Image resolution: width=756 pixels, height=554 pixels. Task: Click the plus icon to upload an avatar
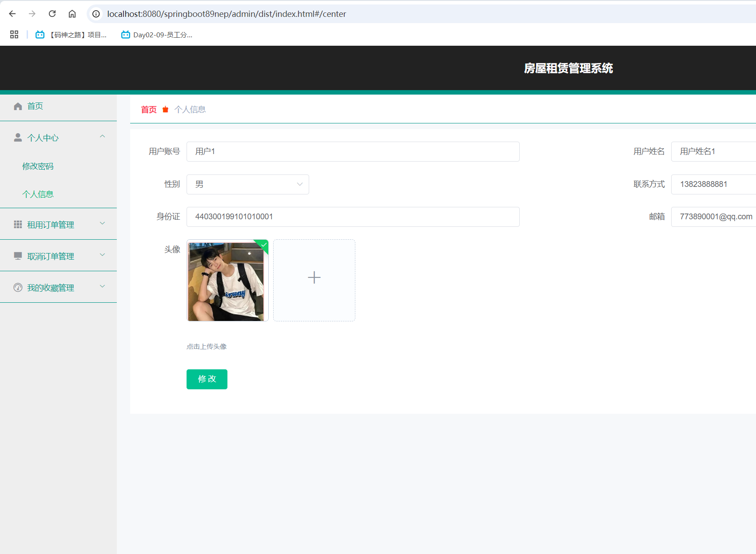click(x=314, y=278)
